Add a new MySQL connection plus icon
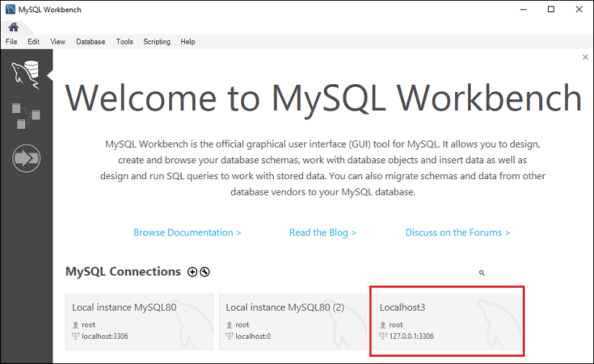Viewport: 594px width, 364px height. [x=192, y=272]
